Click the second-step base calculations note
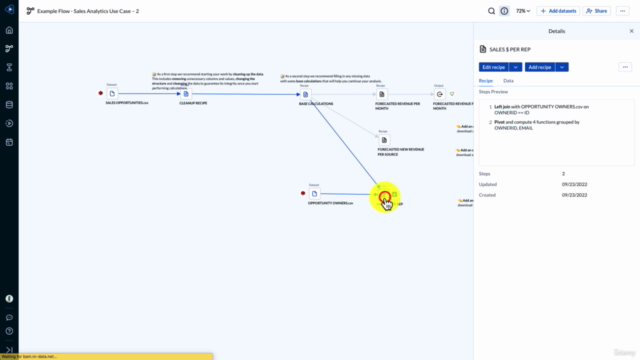This screenshot has height=360, width=640. coord(331,78)
